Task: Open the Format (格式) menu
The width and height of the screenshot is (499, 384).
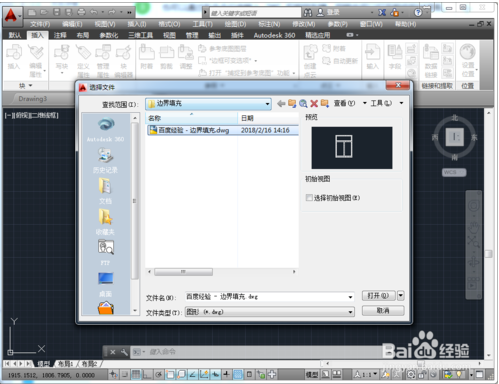Action: click(169, 24)
